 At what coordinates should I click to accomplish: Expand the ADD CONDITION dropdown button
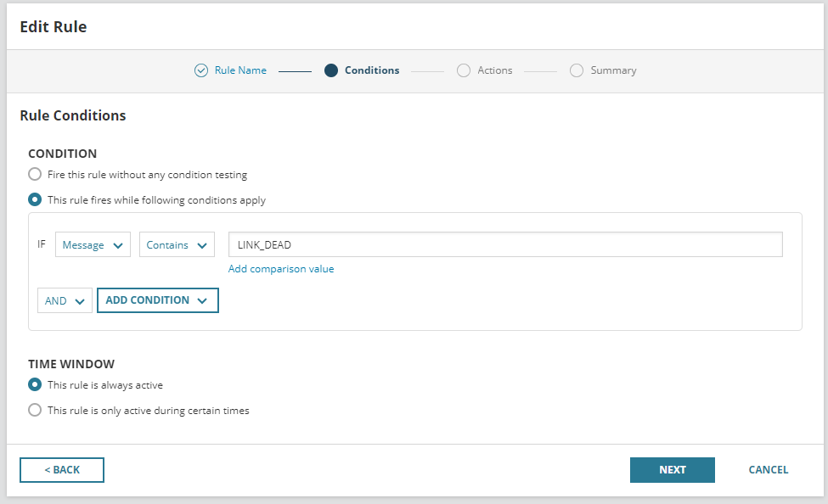click(158, 300)
